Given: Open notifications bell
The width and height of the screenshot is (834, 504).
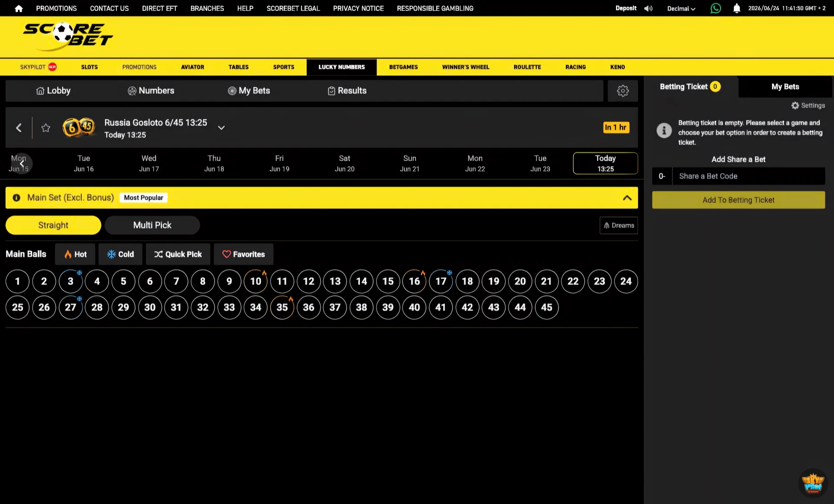Looking at the screenshot, I should (x=737, y=8).
